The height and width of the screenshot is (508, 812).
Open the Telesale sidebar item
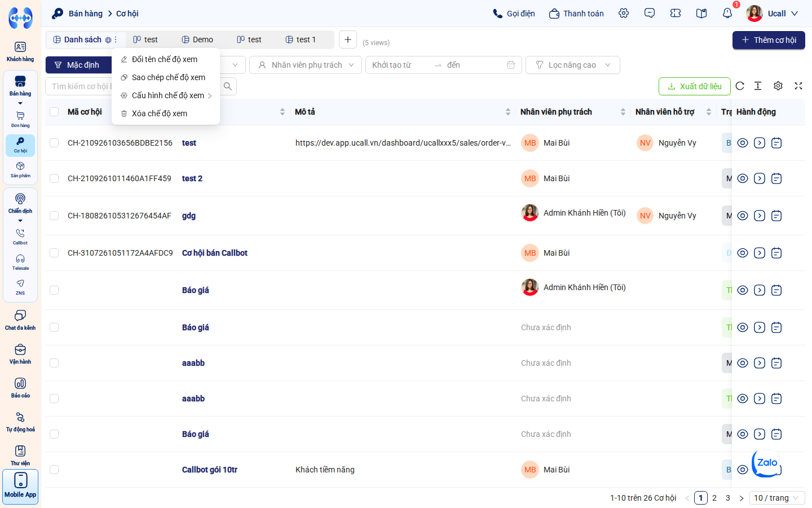click(x=20, y=262)
